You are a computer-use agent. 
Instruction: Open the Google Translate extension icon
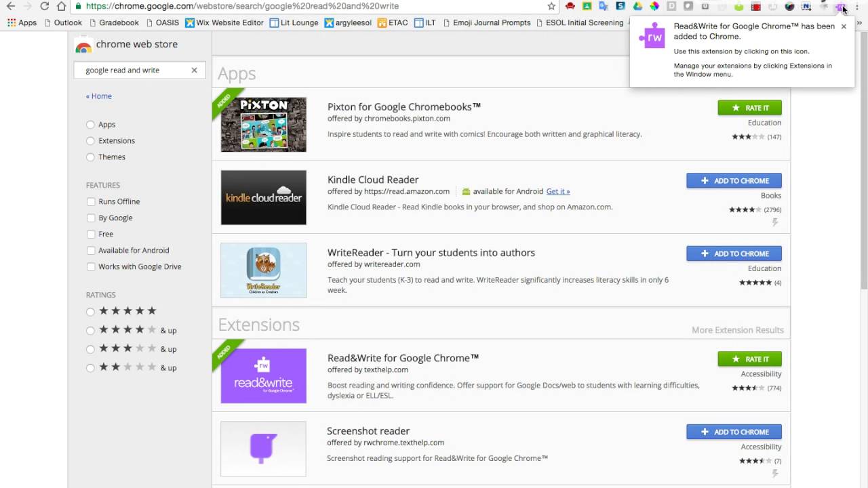(x=604, y=6)
